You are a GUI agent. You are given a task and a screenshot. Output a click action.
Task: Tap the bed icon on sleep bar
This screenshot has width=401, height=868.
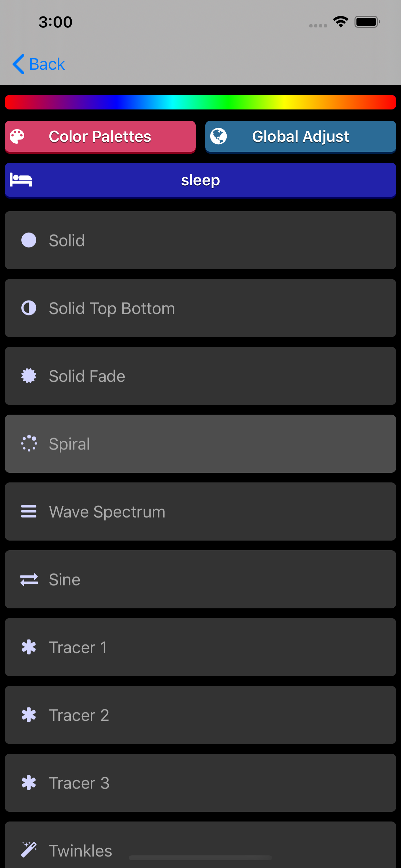[21, 180]
